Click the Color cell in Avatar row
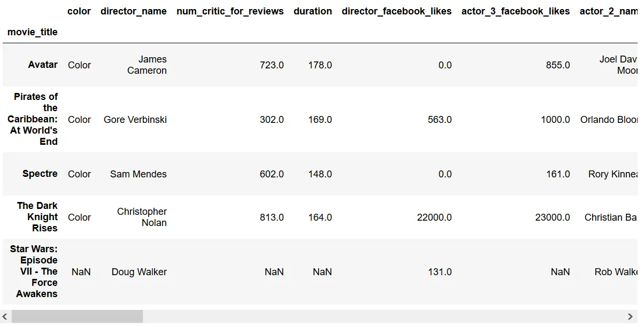The image size is (644, 327). pyautogui.click(x=79, y=65)
